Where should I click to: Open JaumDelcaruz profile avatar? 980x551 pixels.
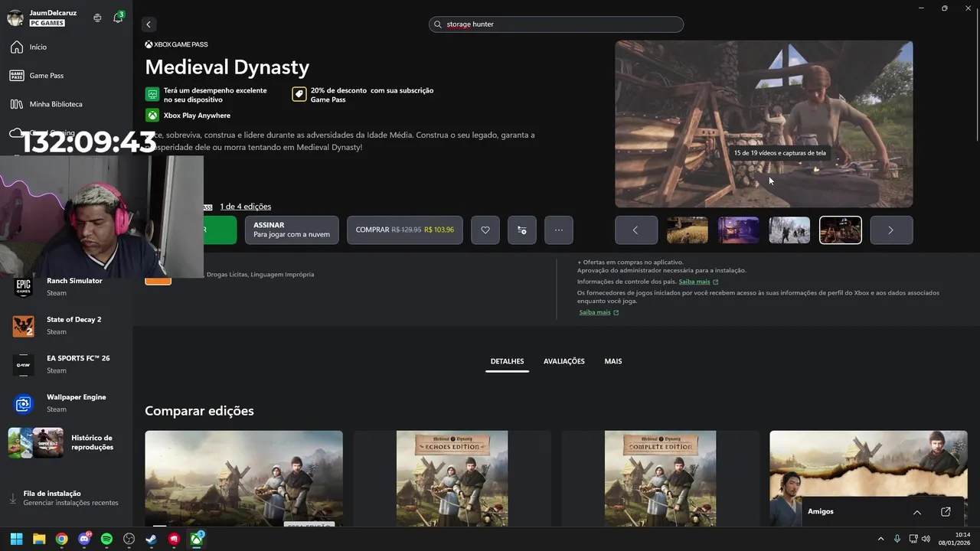tap(15, 18)
